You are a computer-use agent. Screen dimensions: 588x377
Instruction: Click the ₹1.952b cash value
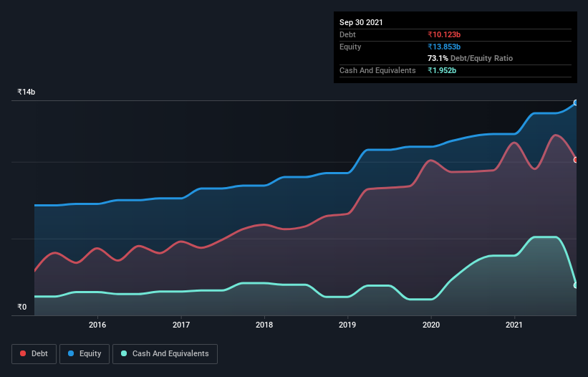(442, 70)
